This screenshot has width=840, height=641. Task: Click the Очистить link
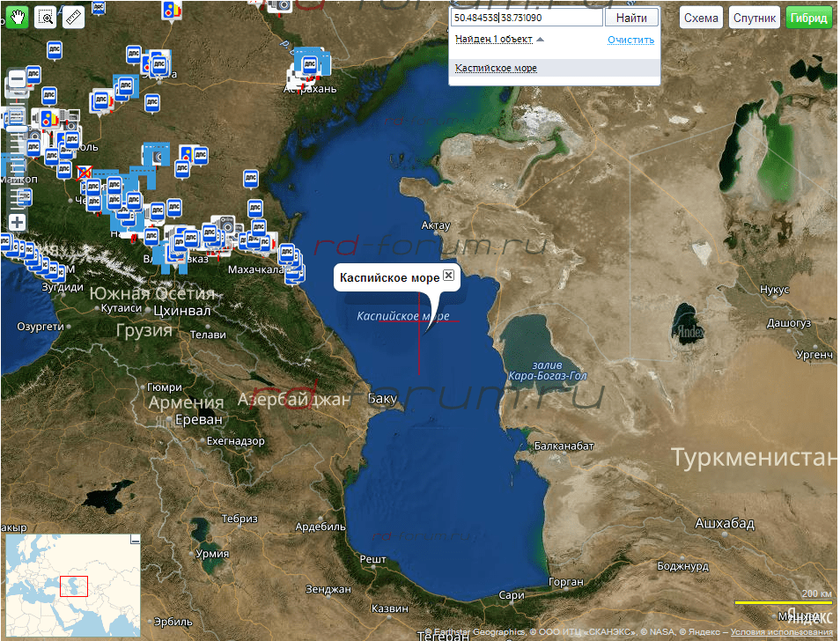click(x=630, y=40)
